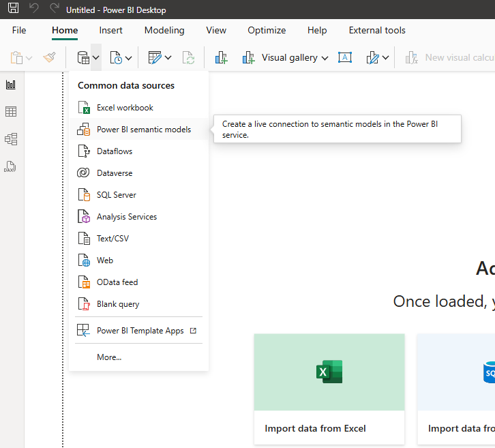Switch to Report view in sidebar

pos(11,85)
